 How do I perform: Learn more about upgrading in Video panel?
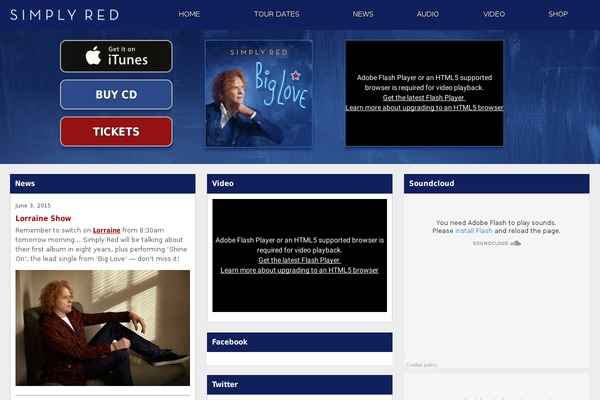click(x=299, y=270)
